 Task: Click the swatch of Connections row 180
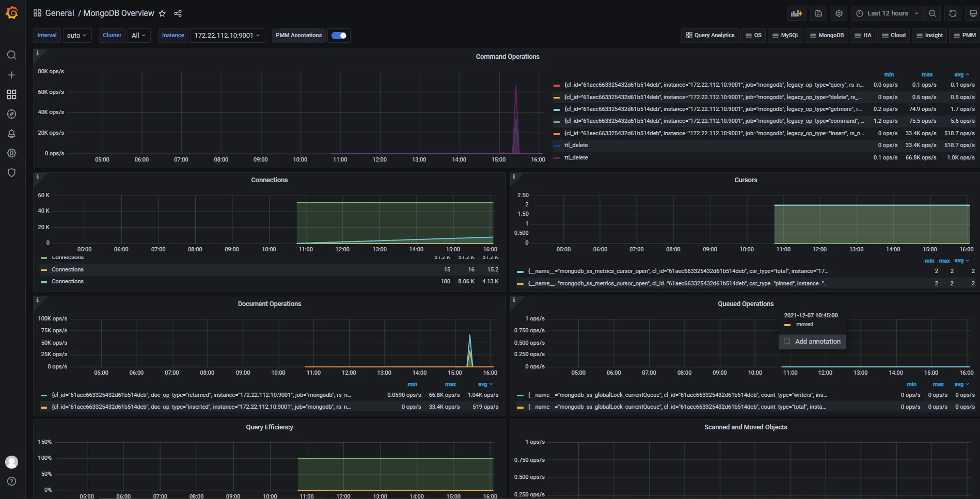click(x=44, y=282)
